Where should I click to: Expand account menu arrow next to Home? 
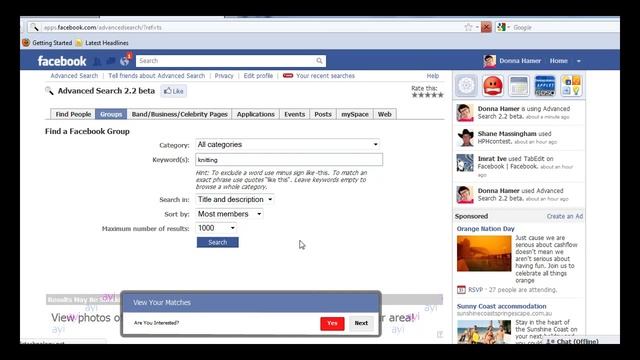(578, 61)
